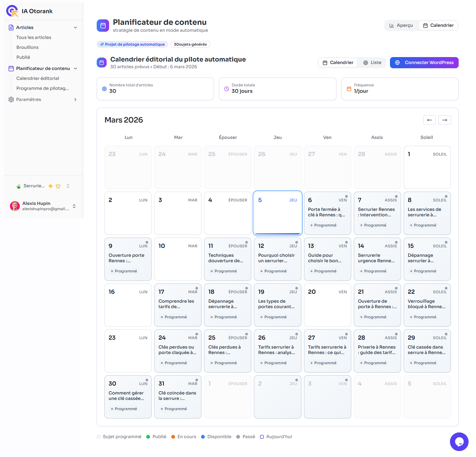The height and width of the screenshot is (457, 476).
Task: Click the Articles document icon in the sidebar
Action: click(x=11, y=27)
